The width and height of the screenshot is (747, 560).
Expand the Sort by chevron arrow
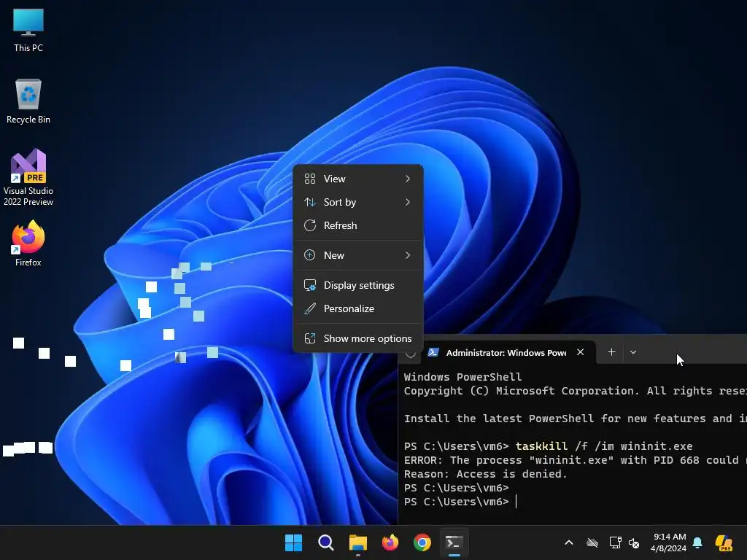coord(408,202)
